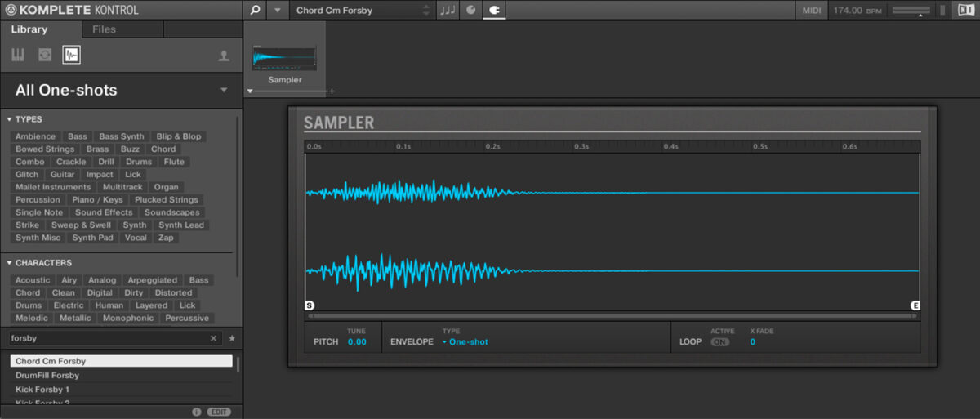Viewport: 980px width, 419px height.
Task: Select the Instruments keyboard icon
Action: pyautogui.click(x=19, y=55)
